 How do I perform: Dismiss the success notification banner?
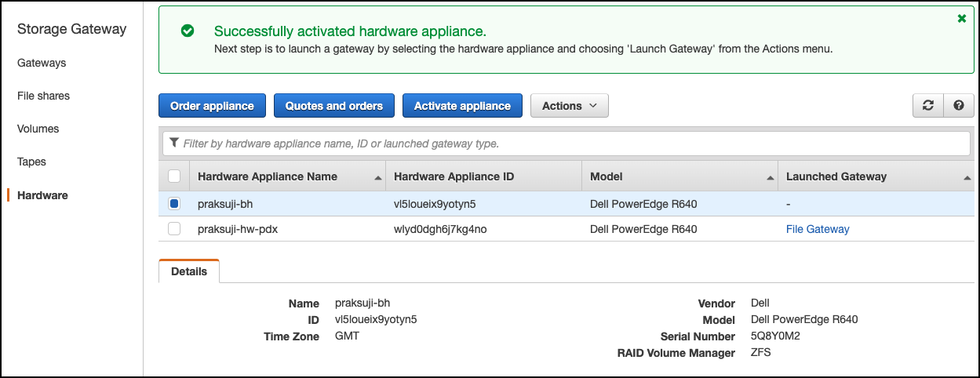point(961,18)
